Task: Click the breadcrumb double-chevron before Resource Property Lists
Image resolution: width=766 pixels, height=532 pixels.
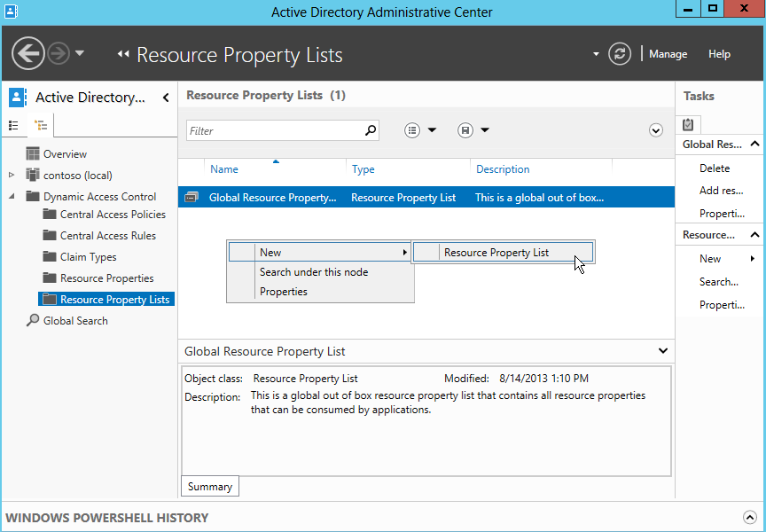Action: click(x=123, y=54)
